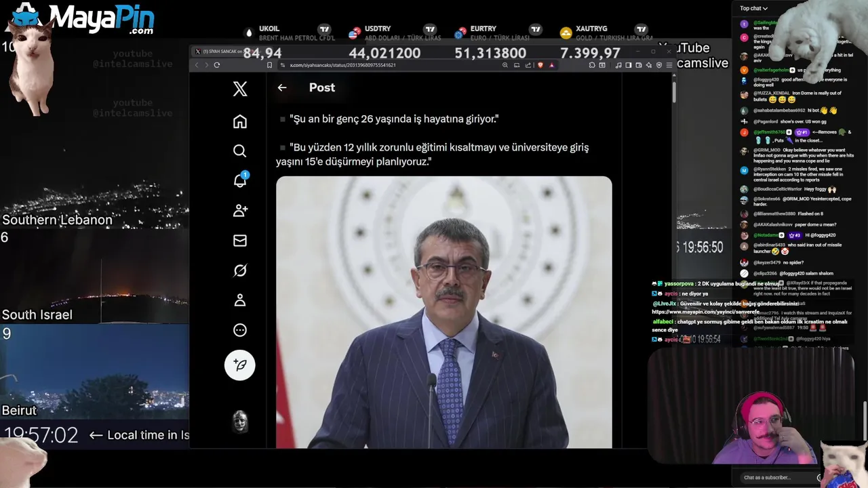Click the browser forward arrow

coord(207,65)
